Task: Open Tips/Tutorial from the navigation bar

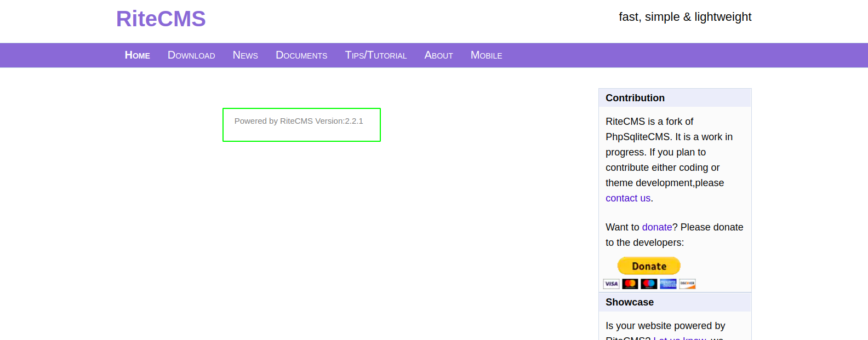Action: (x=376, y=55)
